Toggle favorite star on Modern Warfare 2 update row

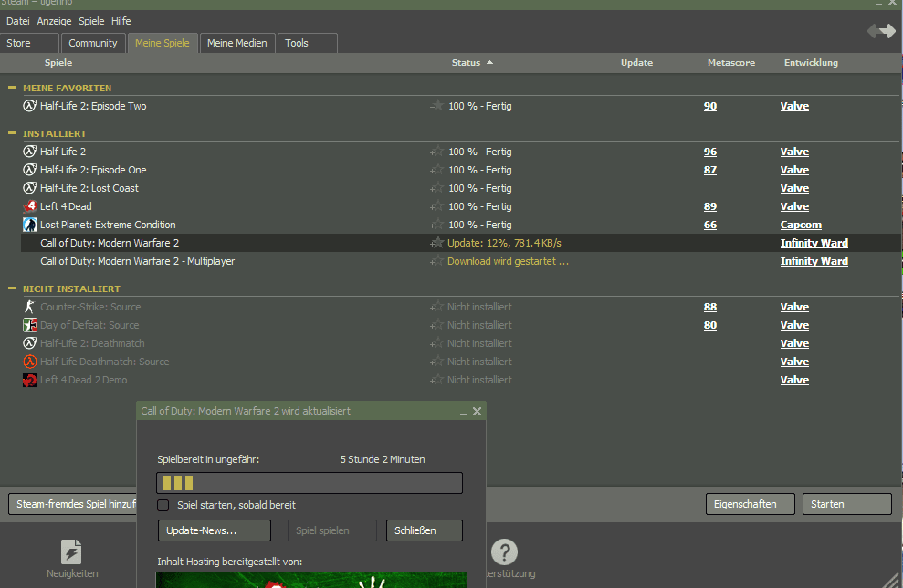click(x=437, y=243)
